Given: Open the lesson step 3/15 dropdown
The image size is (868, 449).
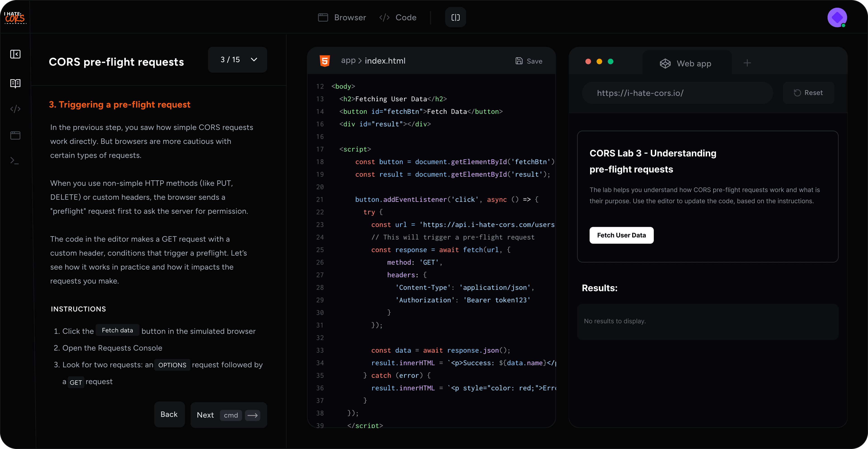Looking at the screenshot, I should 237,60.
